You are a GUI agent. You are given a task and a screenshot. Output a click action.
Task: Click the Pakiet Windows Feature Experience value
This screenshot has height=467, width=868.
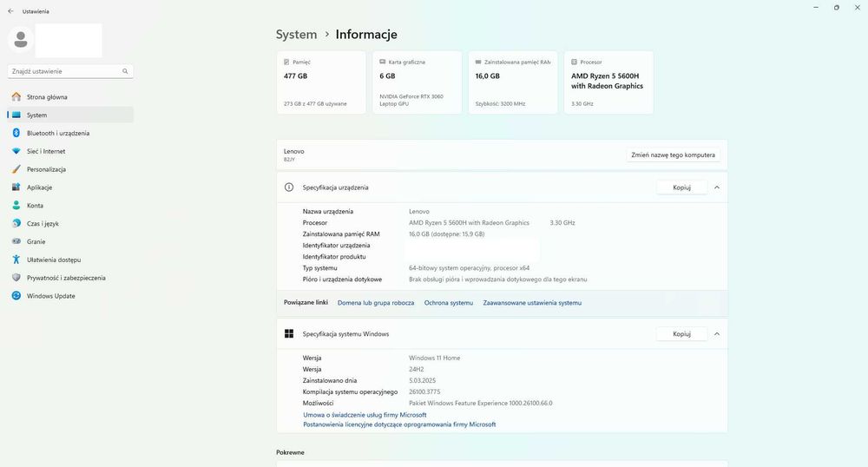(481, 404)
